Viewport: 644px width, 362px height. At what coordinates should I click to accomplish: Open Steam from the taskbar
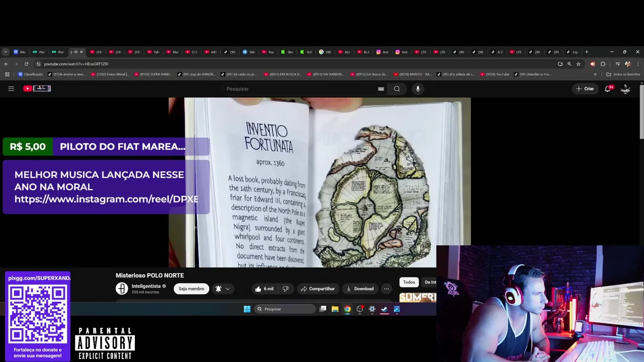click(384, 309)
